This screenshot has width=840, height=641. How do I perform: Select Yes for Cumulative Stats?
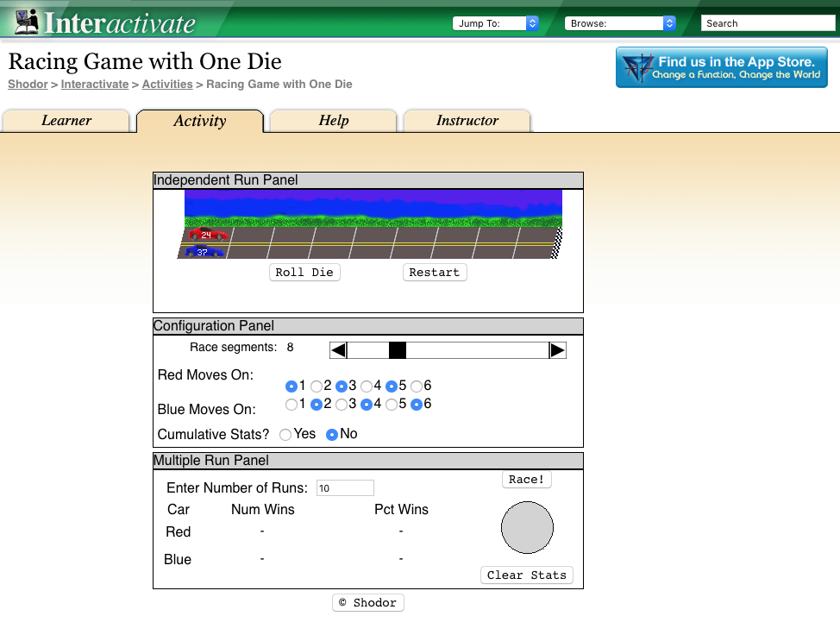click(285, 435)
